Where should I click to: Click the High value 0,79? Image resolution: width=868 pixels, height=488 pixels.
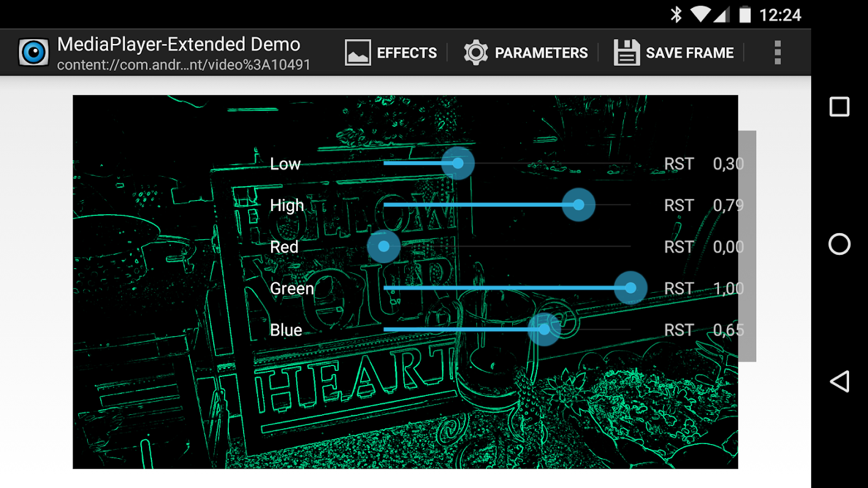point(728,206)
